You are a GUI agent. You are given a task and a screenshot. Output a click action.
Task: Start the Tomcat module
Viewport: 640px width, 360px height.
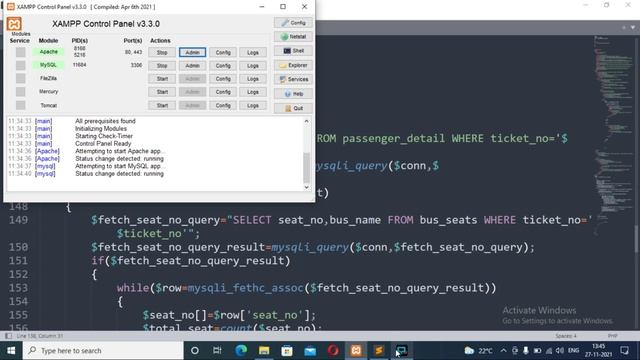[x=162, y=105]
